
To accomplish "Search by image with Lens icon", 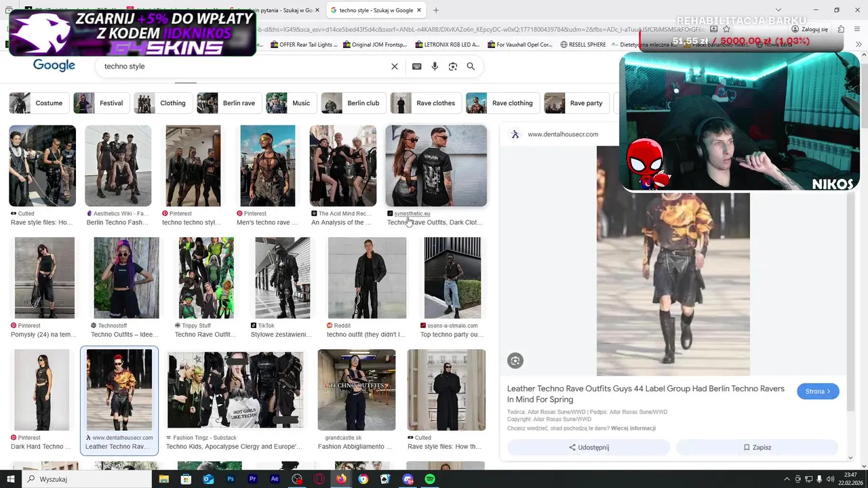I will pos(453,66).
